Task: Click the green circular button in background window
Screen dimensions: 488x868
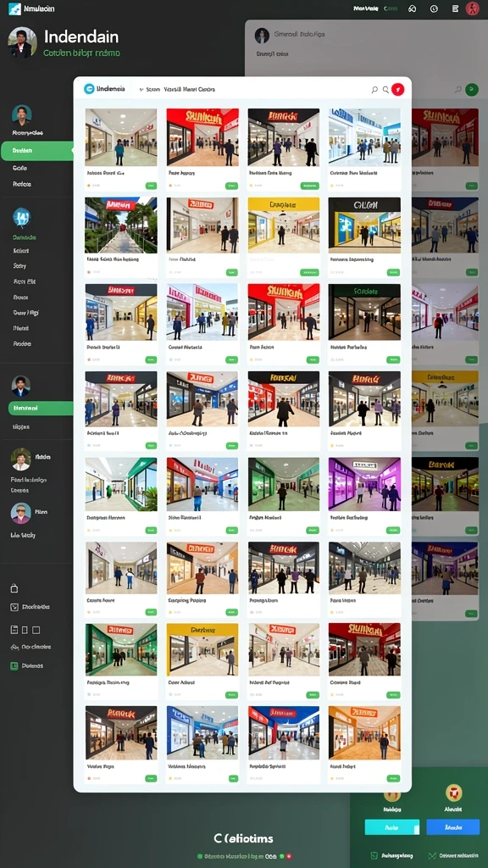Action: pyautogui.click(x=471, y=89)
